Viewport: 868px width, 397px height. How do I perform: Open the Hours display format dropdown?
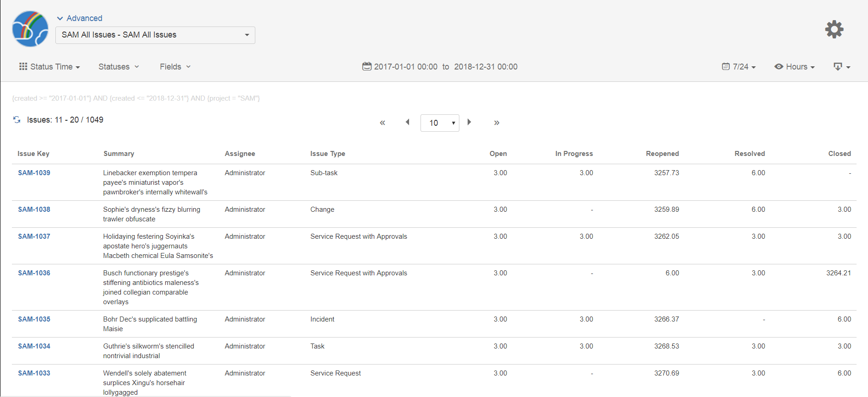794,67
